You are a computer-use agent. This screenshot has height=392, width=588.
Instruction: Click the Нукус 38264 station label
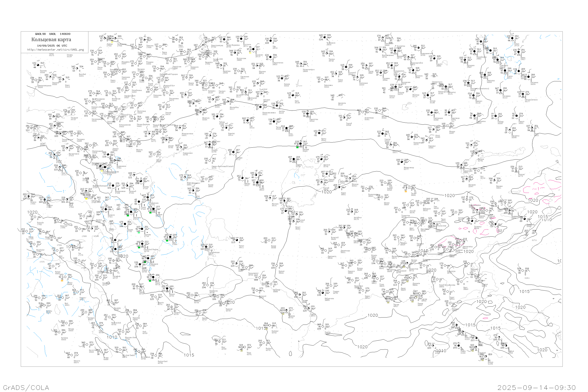[298, 228]
